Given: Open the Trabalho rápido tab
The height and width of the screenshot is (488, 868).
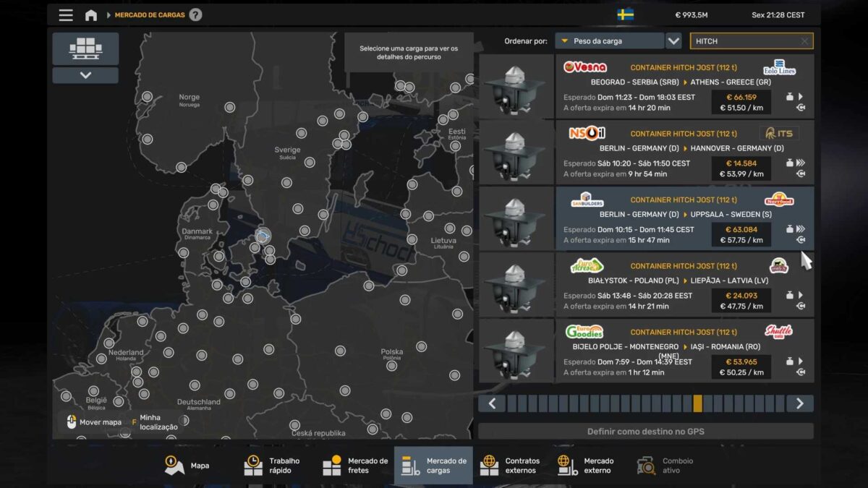Looking at the screenshot, I should (x=273, y=466).
